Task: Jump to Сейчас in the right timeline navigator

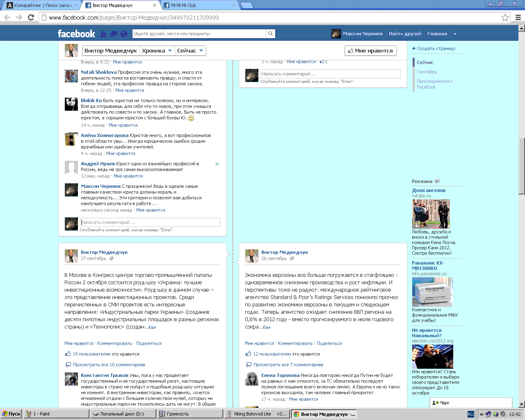Action: tap(425, 62)
